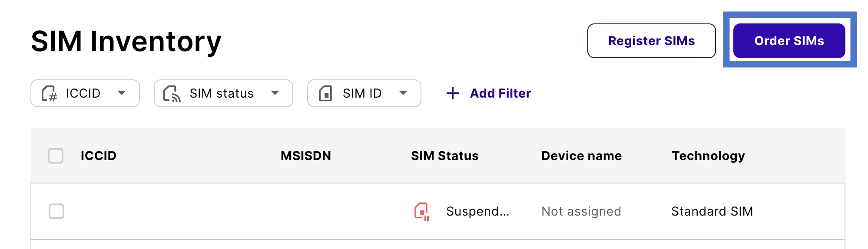
Task: Click the SIM ID card icon
Action: coord(325,93)
